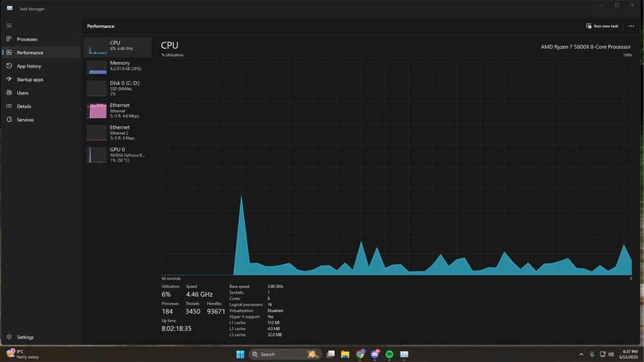Go to Startup apps page

coord(40,79)
